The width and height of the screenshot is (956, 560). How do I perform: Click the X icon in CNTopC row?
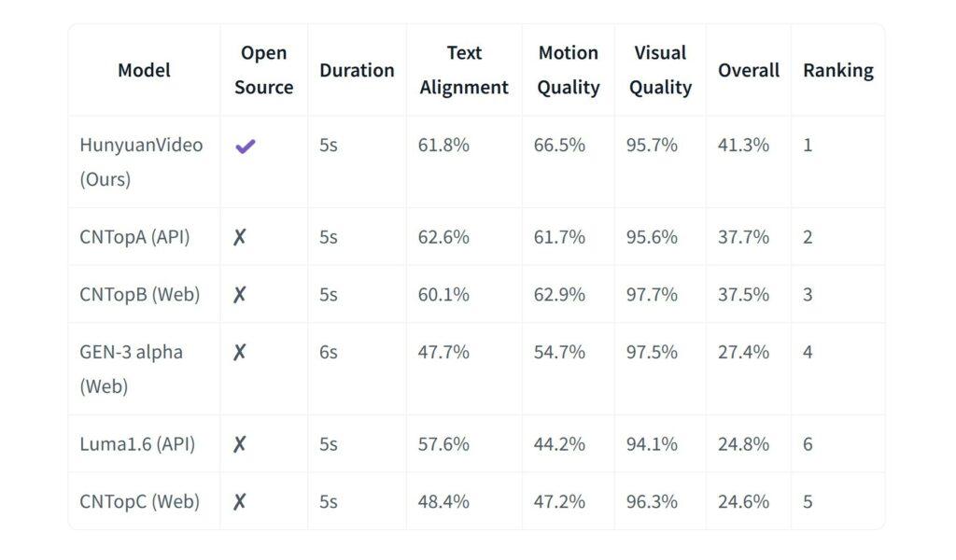click(x=240, y=502)
